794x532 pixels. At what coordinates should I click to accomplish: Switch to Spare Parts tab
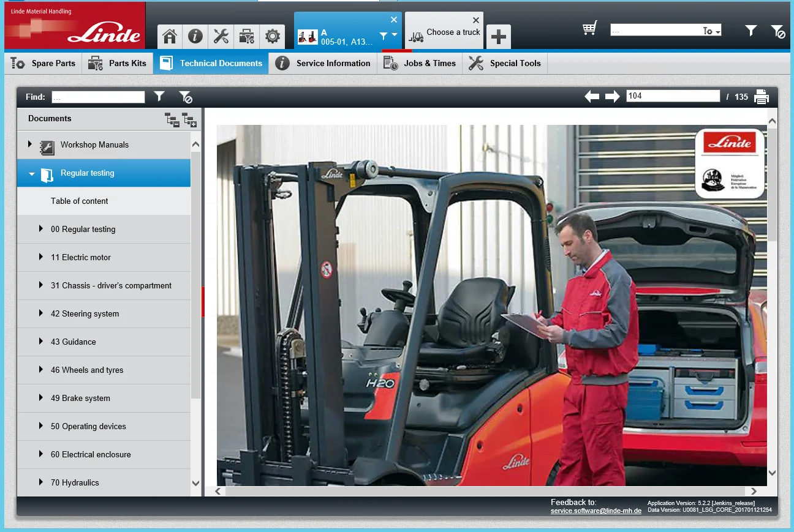coord(43,63)
